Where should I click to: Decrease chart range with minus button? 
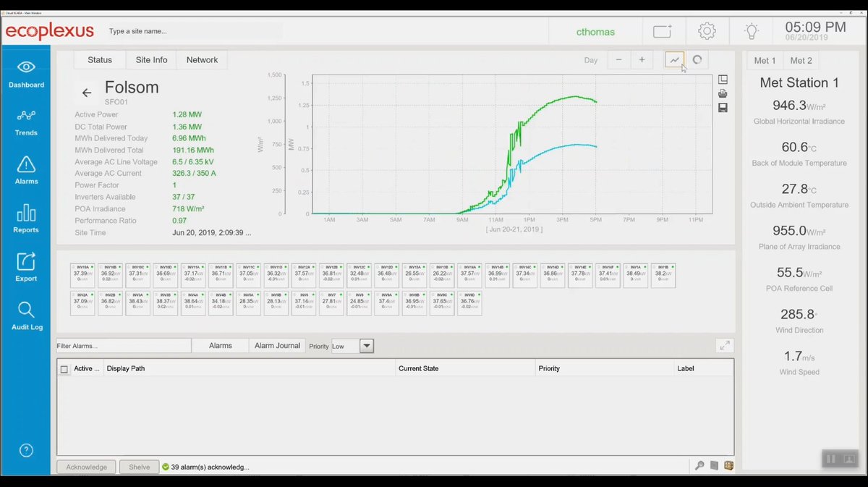tap(618, 60)
